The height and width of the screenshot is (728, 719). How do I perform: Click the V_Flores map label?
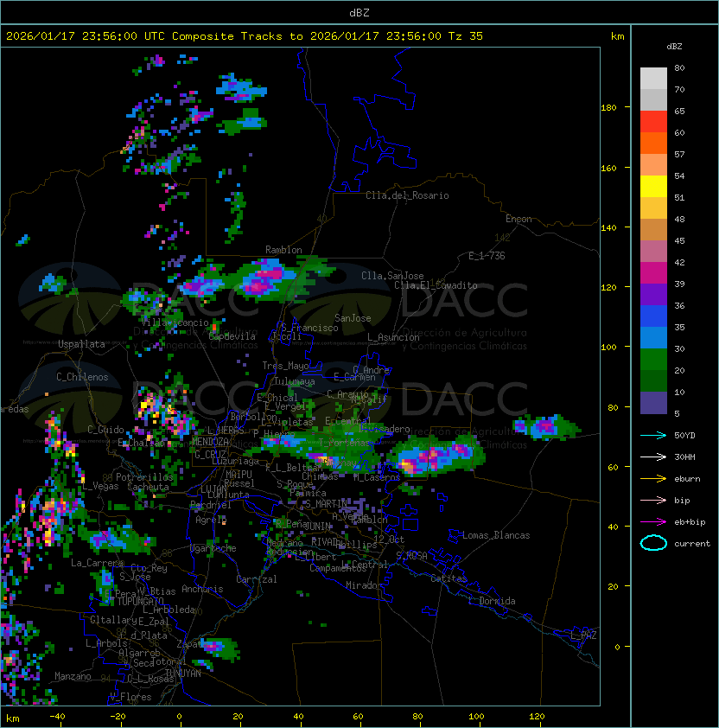(x=130, y=697)
